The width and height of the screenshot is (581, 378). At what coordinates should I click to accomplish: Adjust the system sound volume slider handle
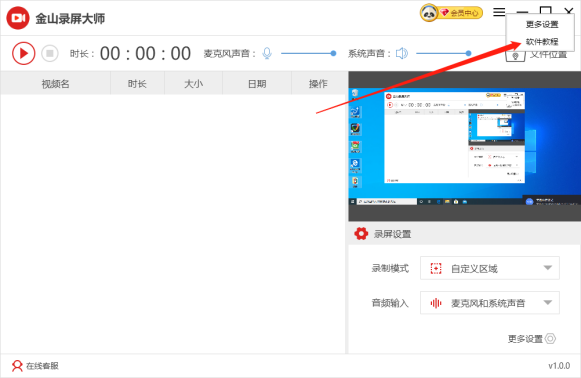(x=468, y=53)
